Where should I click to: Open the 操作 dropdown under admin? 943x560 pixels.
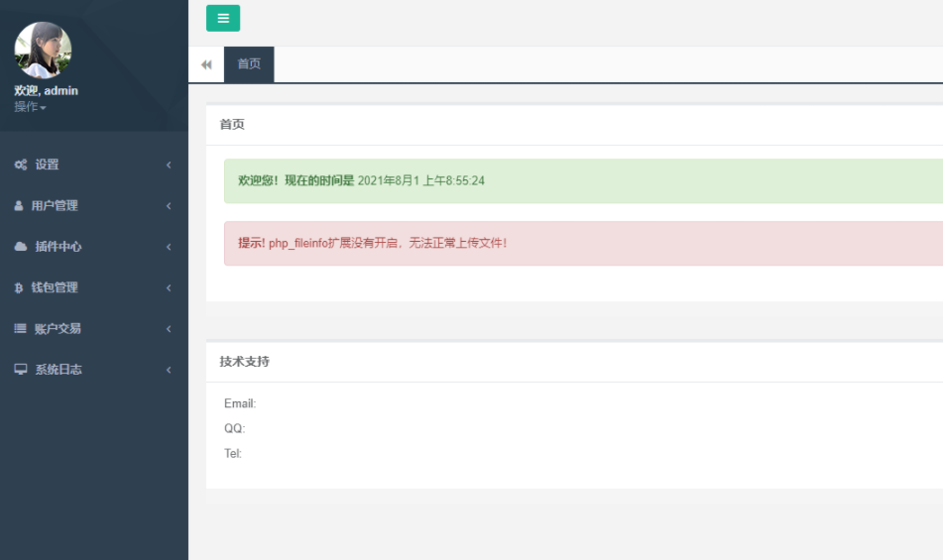[30, 107]
